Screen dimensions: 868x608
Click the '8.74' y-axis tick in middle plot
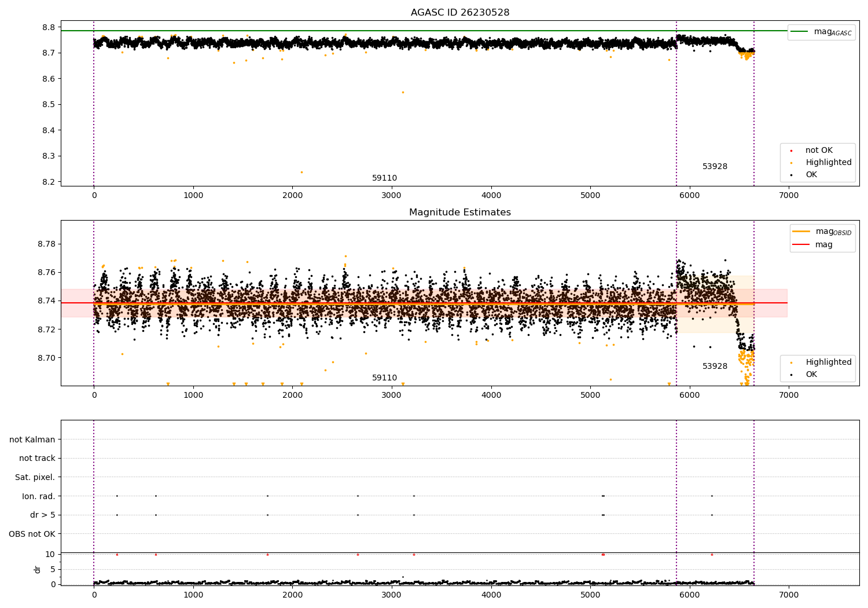(x=47, y=301)
